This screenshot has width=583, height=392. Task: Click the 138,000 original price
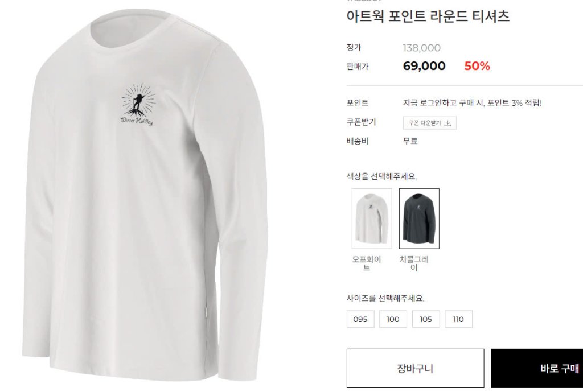point(422,48)
